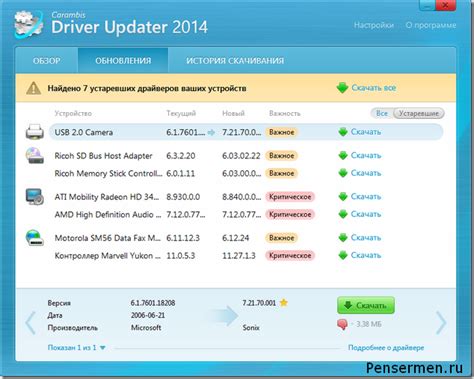The image size is (474, 379).
Task: Click Скачать for Motorola SM56 Data Fax
Action: 366,238
